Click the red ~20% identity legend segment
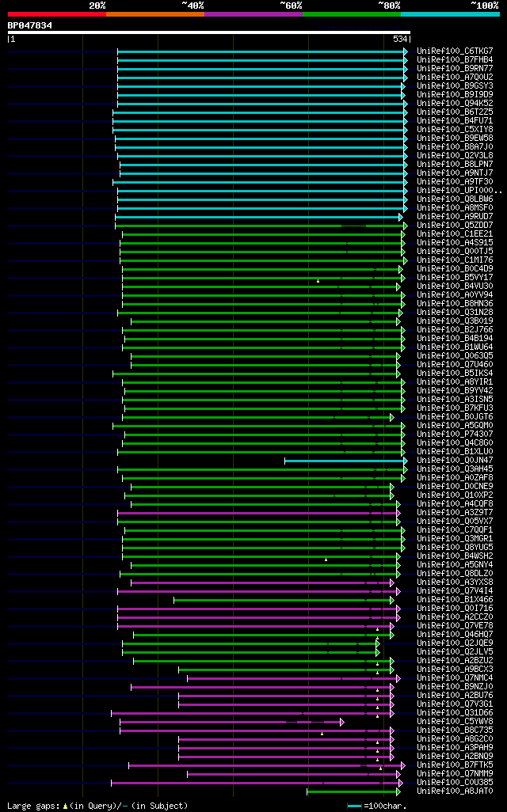Screen dimensions: 507x812 pos(57,14)
